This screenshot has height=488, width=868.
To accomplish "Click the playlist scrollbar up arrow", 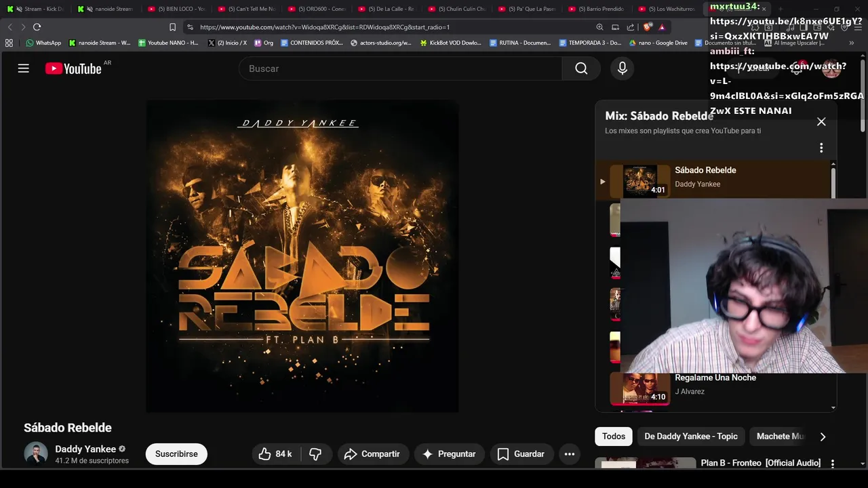I will pyautogui.click(x=833, y=165).
